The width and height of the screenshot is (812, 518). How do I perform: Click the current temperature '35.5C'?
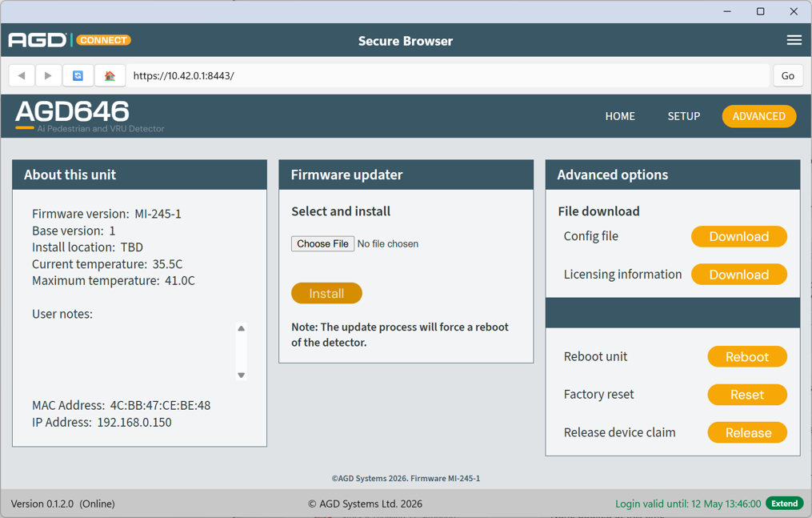167,264
